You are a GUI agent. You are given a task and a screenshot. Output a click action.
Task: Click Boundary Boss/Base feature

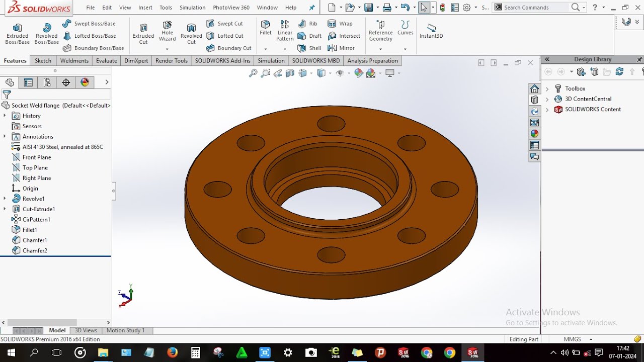[x=94, y=48]
